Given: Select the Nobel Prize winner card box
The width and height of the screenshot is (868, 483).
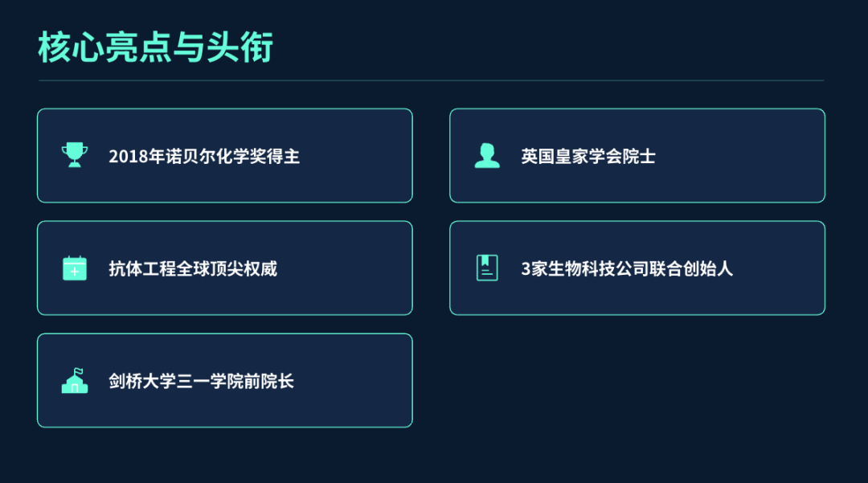Looking at the screenshot, I should (225, 155).
